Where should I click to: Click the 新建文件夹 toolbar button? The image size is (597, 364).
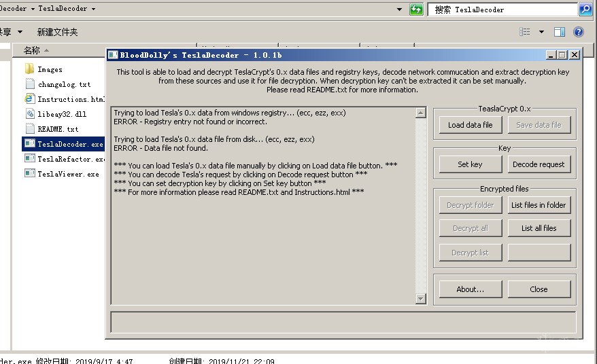[58, 32]
